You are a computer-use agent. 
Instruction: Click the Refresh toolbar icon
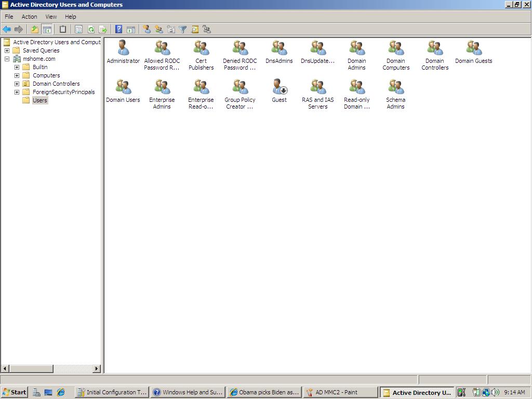[91, 30]
